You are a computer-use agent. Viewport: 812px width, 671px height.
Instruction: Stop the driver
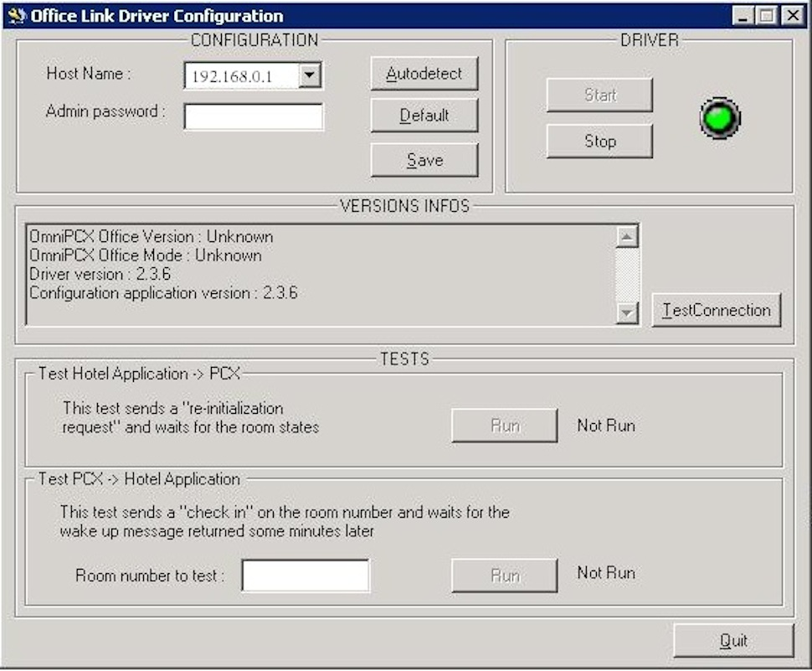599,141
